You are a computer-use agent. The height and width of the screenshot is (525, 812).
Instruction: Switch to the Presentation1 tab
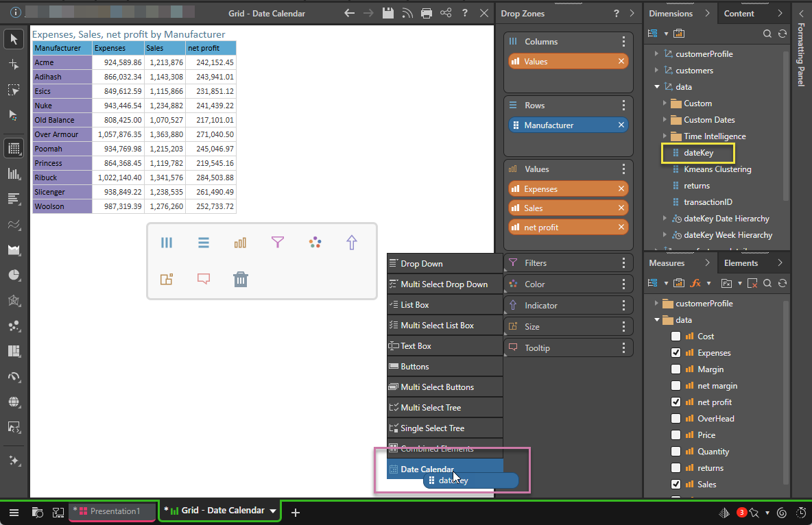pyautogui.click(x=112, y=511)
